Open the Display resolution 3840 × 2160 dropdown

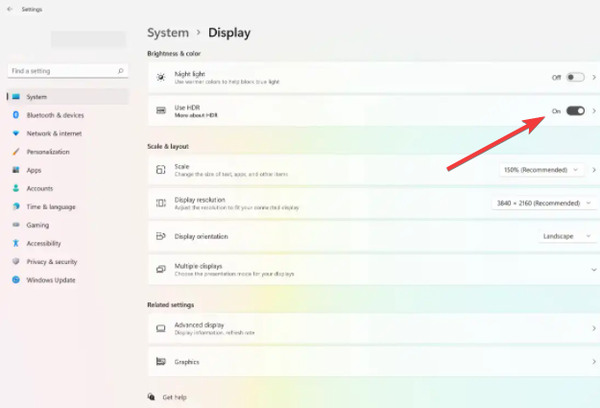click(x=544, y=203)
